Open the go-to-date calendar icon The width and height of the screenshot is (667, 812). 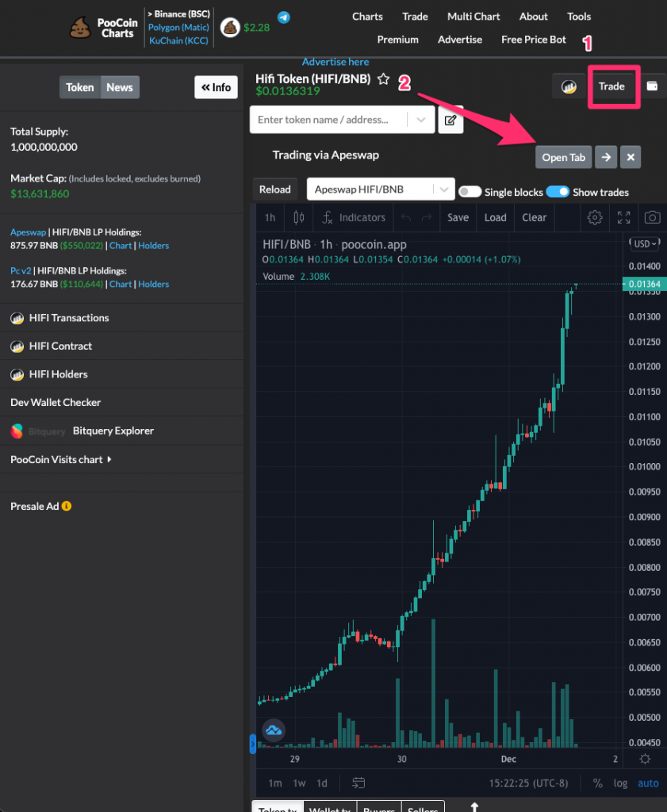(x=358, y=783)
